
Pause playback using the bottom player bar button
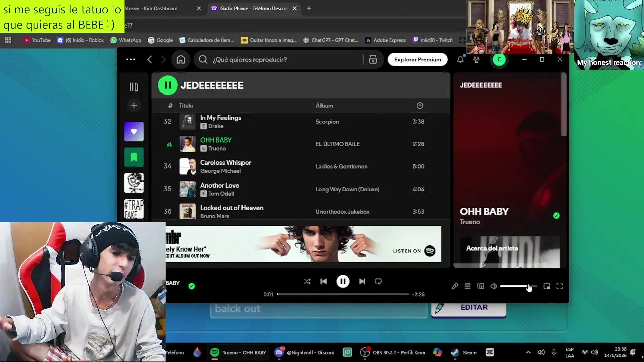pyautogui.click(x=343, y=282)
